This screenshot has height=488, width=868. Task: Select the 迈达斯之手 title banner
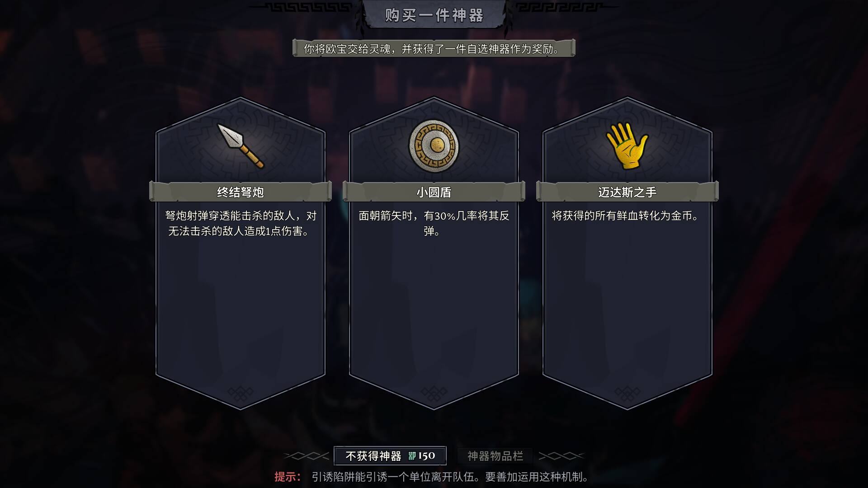(627, 192)
